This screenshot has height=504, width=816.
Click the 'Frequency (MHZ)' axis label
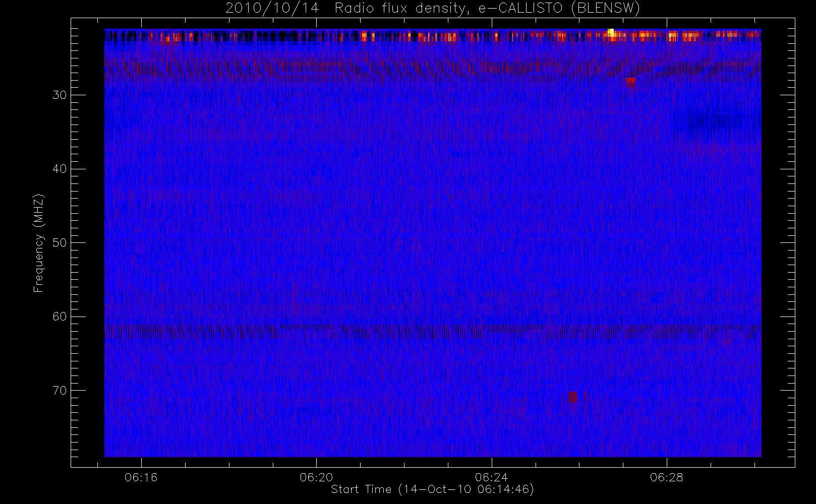click(39, 243)
